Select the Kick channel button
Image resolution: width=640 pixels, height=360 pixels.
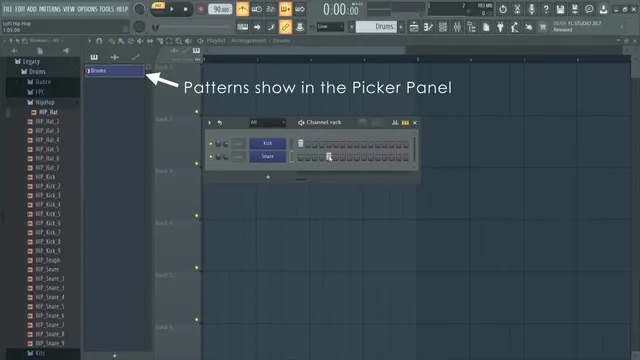(x=267, y=143)
